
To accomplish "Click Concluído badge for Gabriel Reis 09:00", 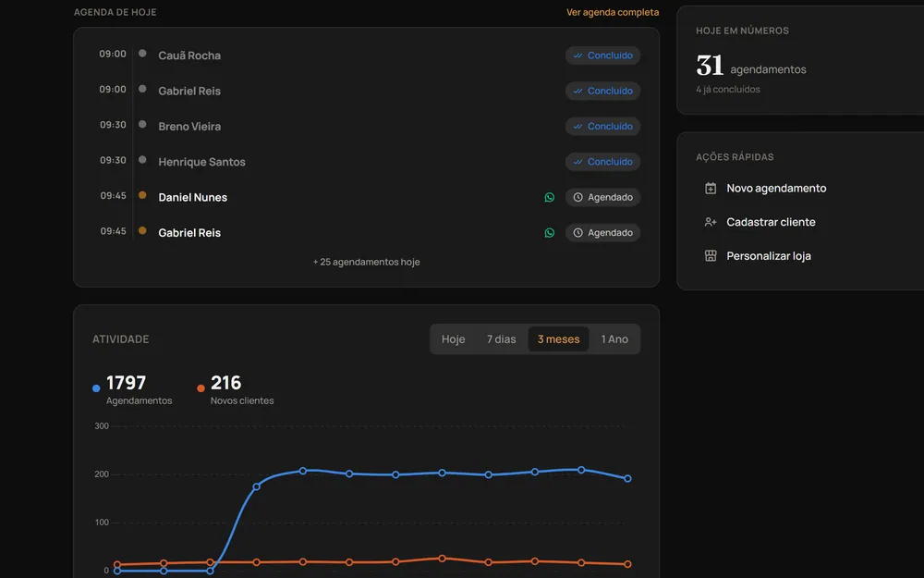I will pos(602,91).
